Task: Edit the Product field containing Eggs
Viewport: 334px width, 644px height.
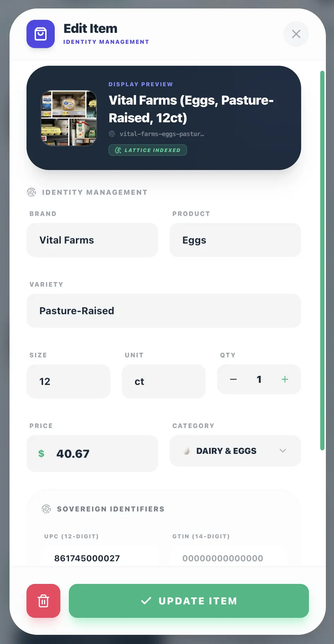Action: (235, 240)
